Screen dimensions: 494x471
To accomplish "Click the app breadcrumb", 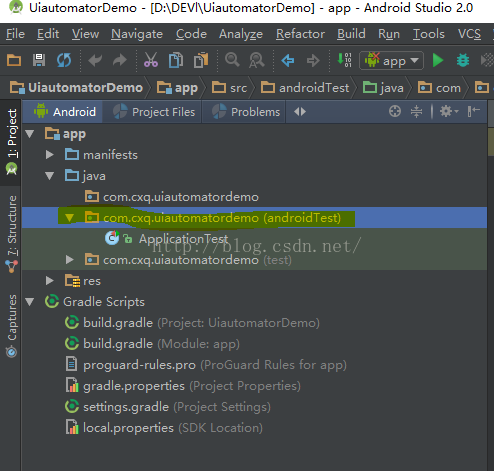I will click(x=177, y=88).
